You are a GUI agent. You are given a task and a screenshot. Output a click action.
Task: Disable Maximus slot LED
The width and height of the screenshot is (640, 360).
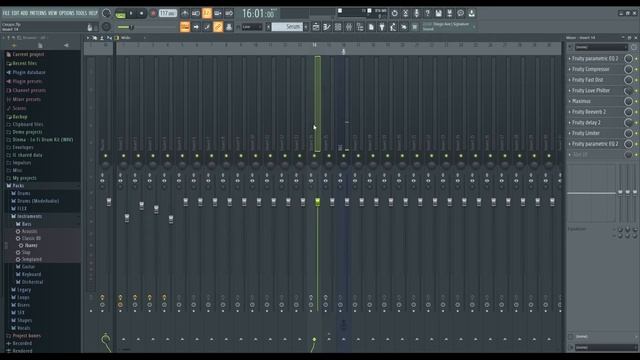[x=636, y=101]
